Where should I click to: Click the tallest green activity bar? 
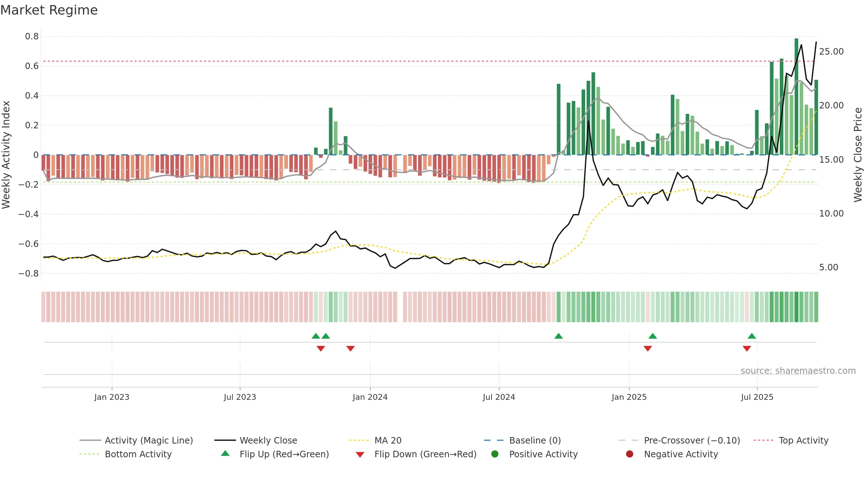(796, 97)
